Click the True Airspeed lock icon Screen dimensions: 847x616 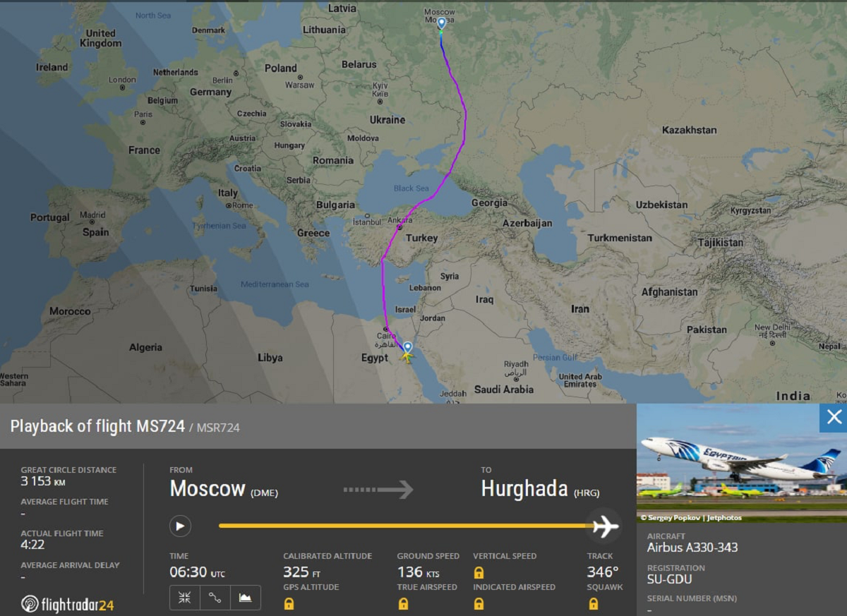click(403, 603)
